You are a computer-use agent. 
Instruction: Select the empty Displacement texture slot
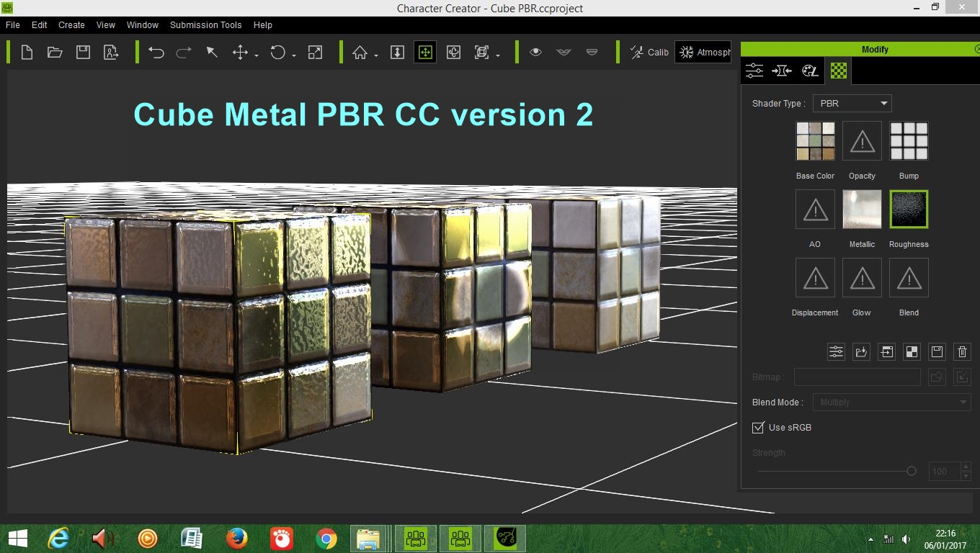tap(815, 278)
